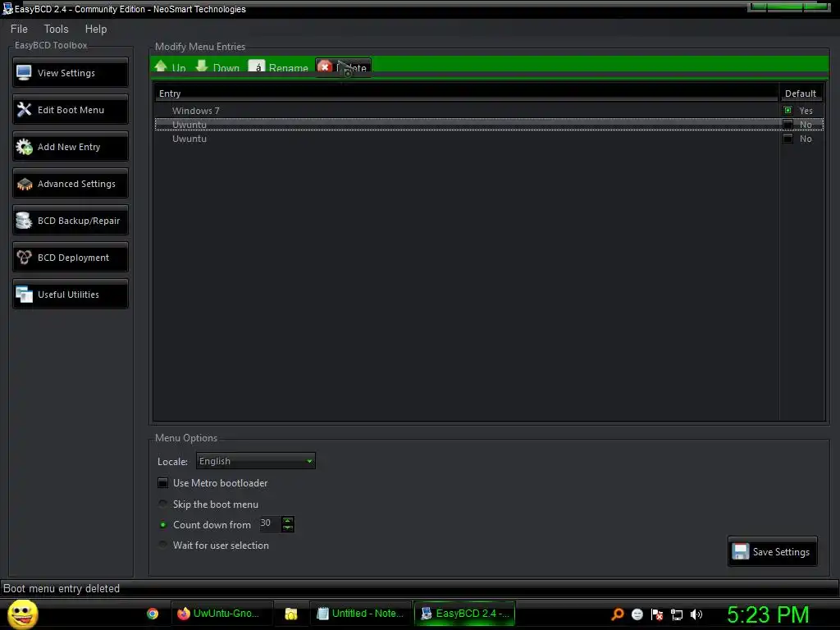Switch to the UwUntu-Gno Firefox window
Screen dimensions: 840x630
221,614
